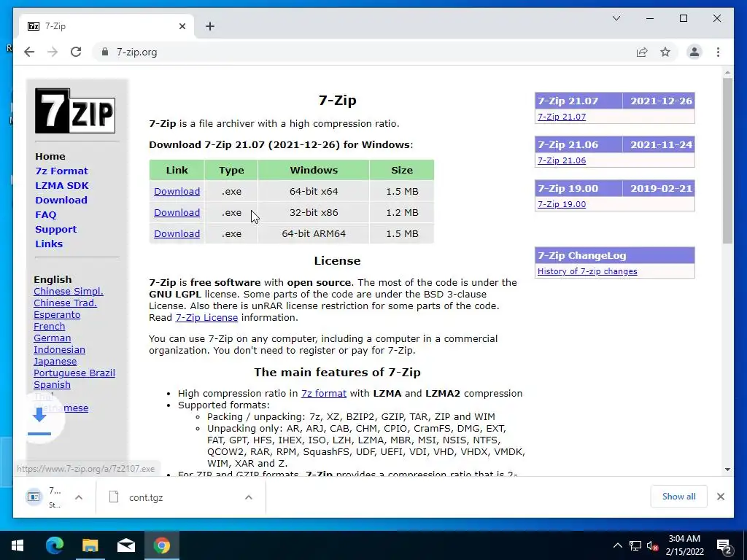Click the page scrollbar thumb
The width and height of the screenshot is (747, 560).
(x=727, y=160)
